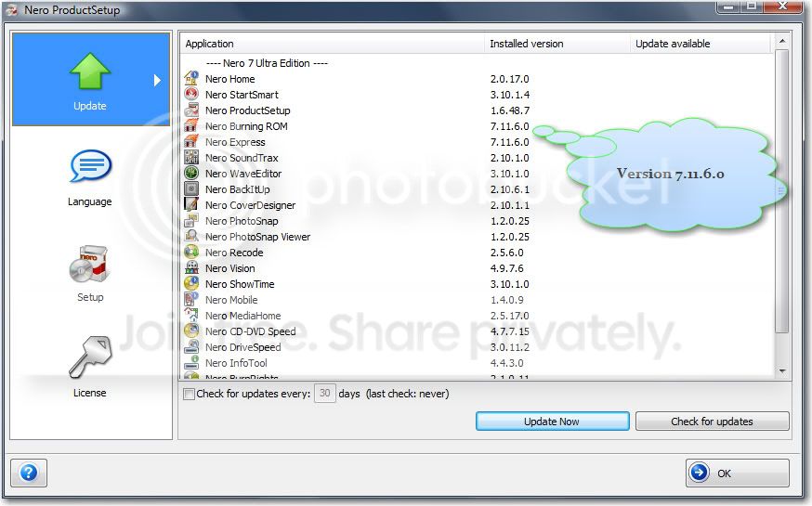Click the Nero MediaHome icon
The width and height of the screenshot is (812, 506).
tap(191, 315)
